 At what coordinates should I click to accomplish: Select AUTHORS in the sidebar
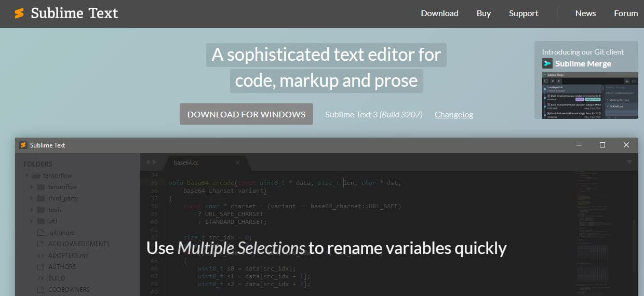pyautogui.click(x=62, y=267)
